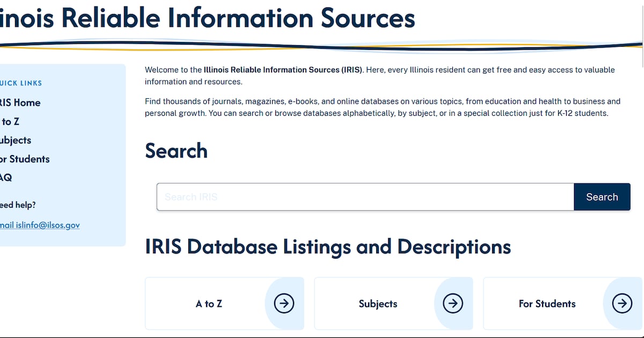Click the Search button

[x=602, y=197]
